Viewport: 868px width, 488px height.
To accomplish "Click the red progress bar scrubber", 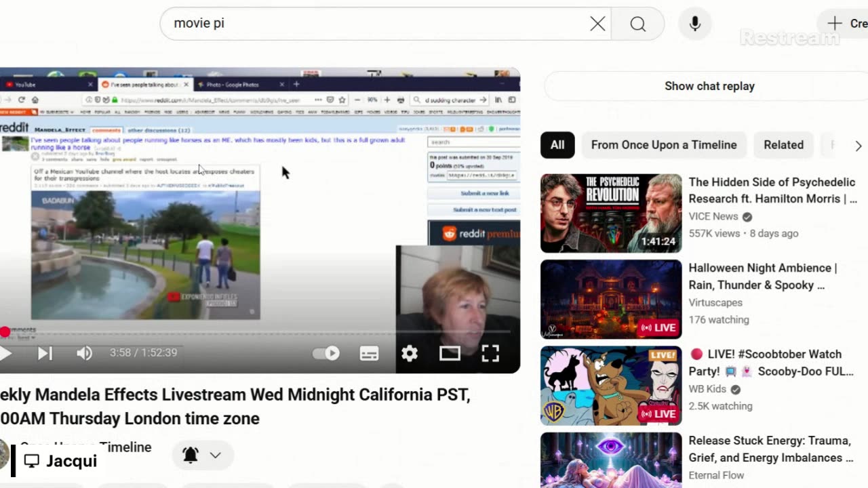I will click(x=5, y=331).
